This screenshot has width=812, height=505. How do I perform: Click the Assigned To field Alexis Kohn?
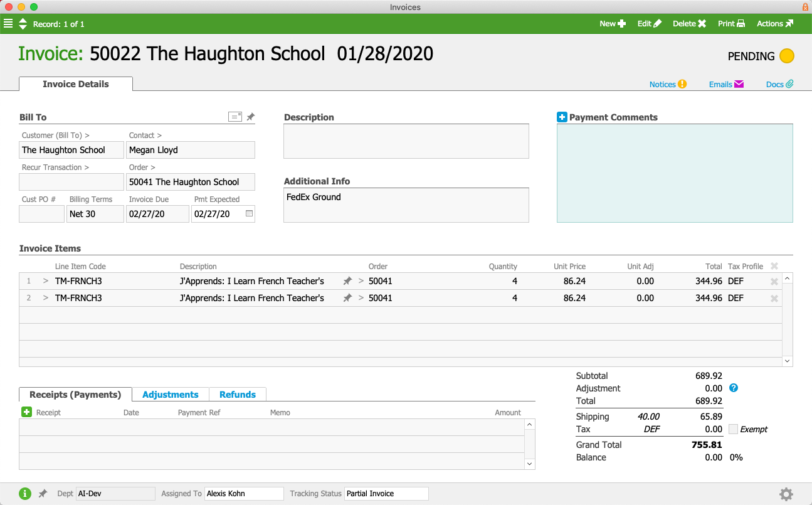245,494
